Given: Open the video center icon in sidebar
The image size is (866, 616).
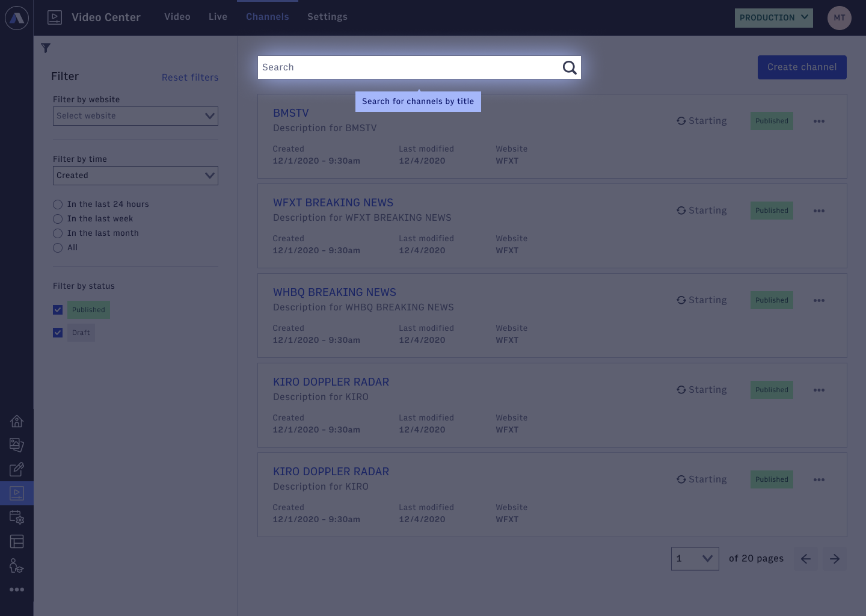Looking at the screenshot, I should pyautogui.click(x=17, y=493).
